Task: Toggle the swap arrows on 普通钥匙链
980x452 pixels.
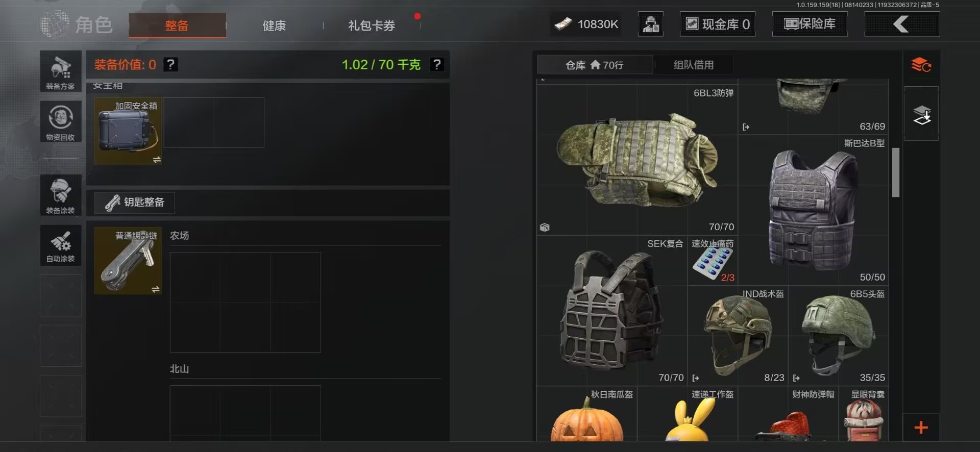Action: 156,289
